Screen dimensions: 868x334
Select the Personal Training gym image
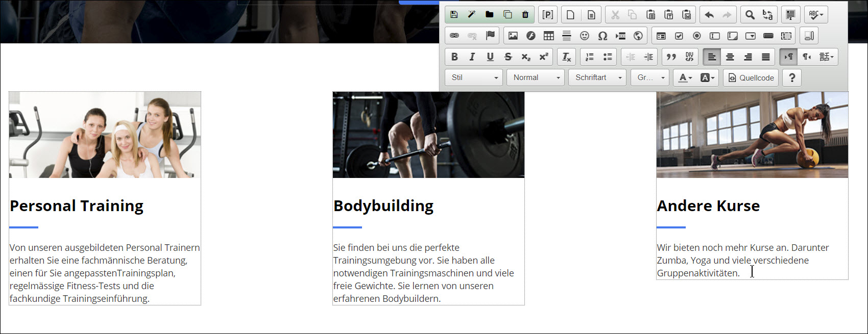[x=105, y=135]
